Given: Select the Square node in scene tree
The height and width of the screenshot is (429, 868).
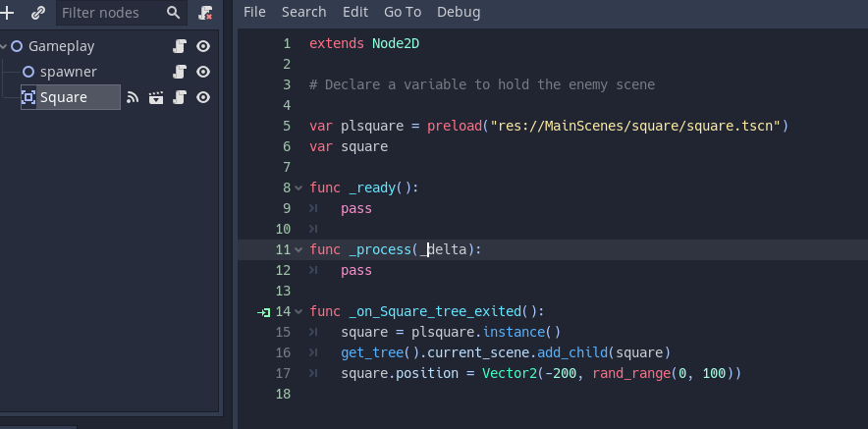Looking at the screenshot, I should [x=64, y=97].
